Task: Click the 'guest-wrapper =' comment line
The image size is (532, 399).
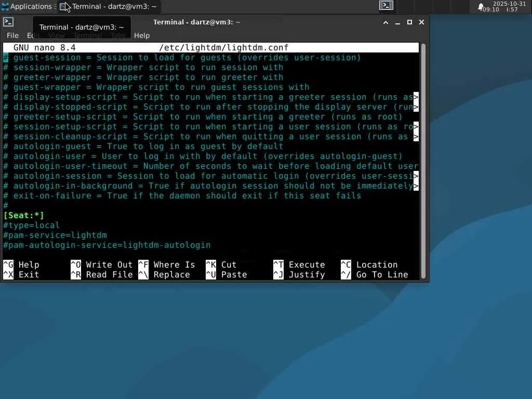Action: point(156,87)
